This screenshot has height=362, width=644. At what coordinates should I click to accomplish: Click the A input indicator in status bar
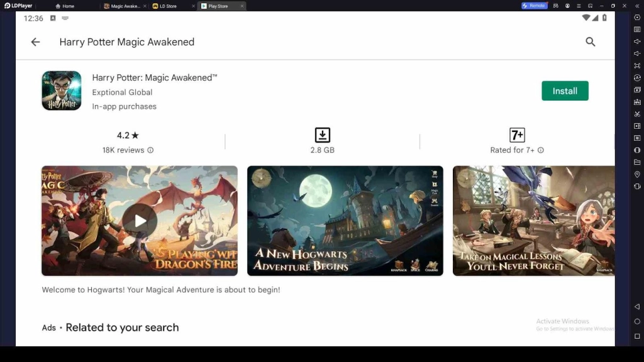point(53,18)
